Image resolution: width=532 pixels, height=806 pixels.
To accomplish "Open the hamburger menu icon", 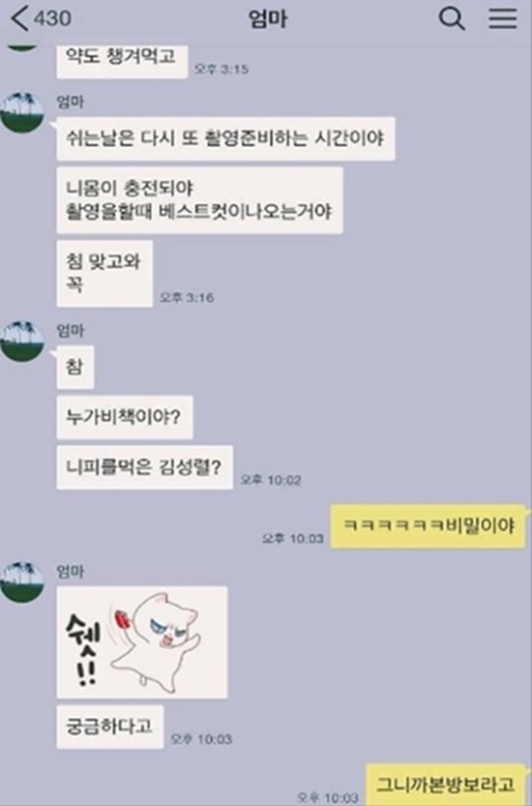I will (x=502, y=18).
